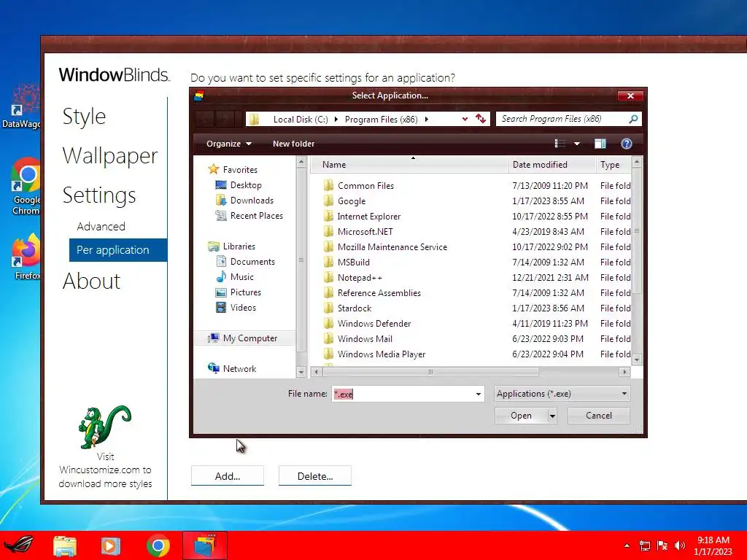This screenshot has height=560, width=747.
Task: Open Documents library
Action: pyautogui.click(x=252, y=262)
